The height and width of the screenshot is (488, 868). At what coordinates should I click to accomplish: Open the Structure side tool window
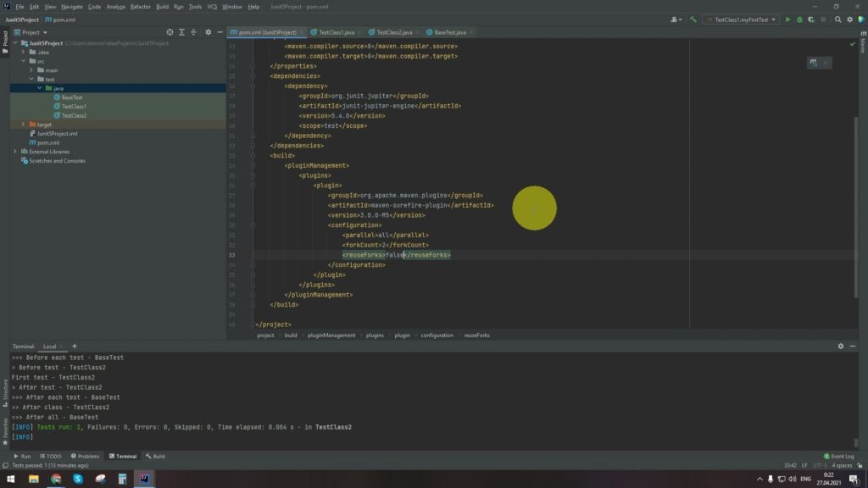pos(5,392)
